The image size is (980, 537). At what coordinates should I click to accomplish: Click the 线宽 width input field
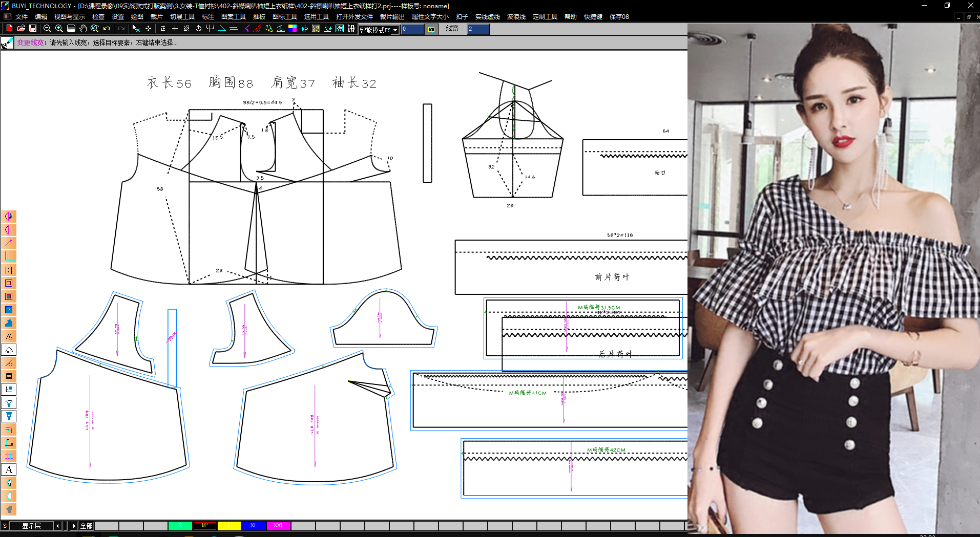pyautogui.click(x=478, y=29)
